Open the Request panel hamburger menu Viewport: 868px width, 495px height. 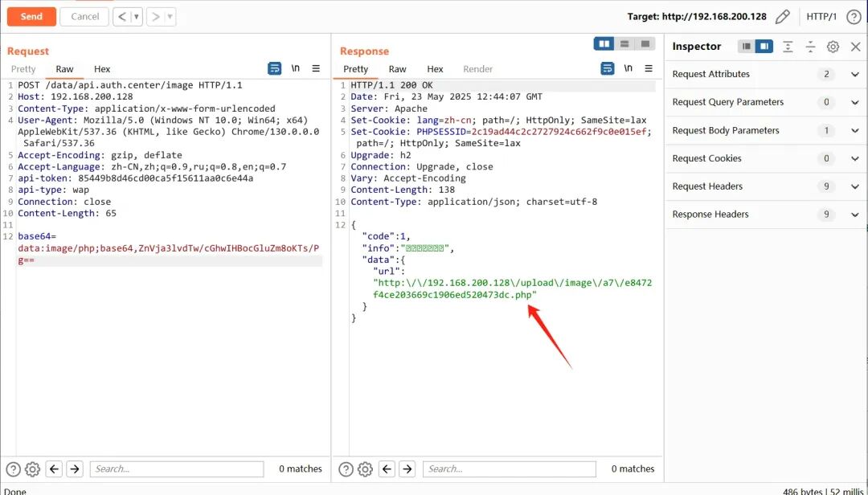pyautogui.click(x=316, y=68)
